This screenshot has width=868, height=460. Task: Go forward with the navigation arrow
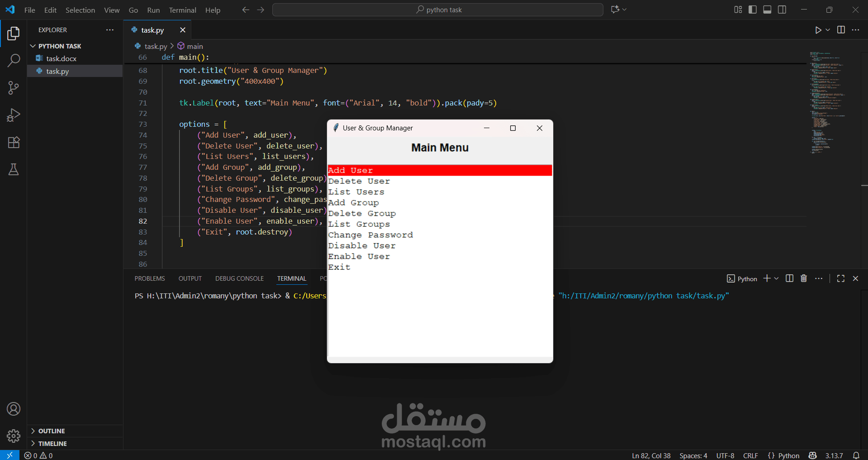pos(261,10)
